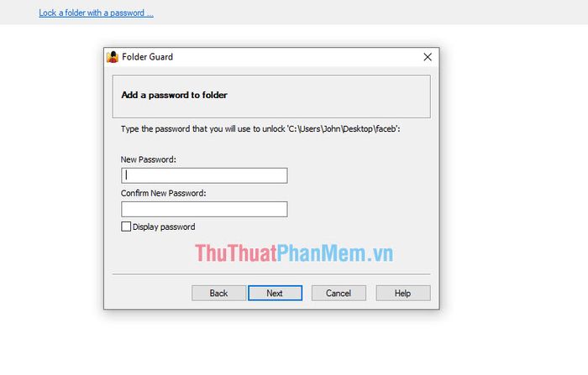
Task: Click the 'New Password:' field label
Action: [148, 159]
